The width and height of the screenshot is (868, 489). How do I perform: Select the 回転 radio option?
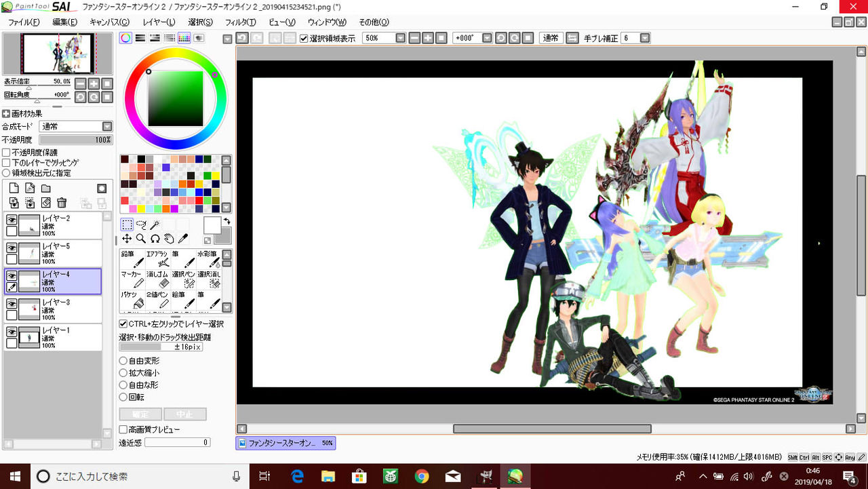coord(123,397)
